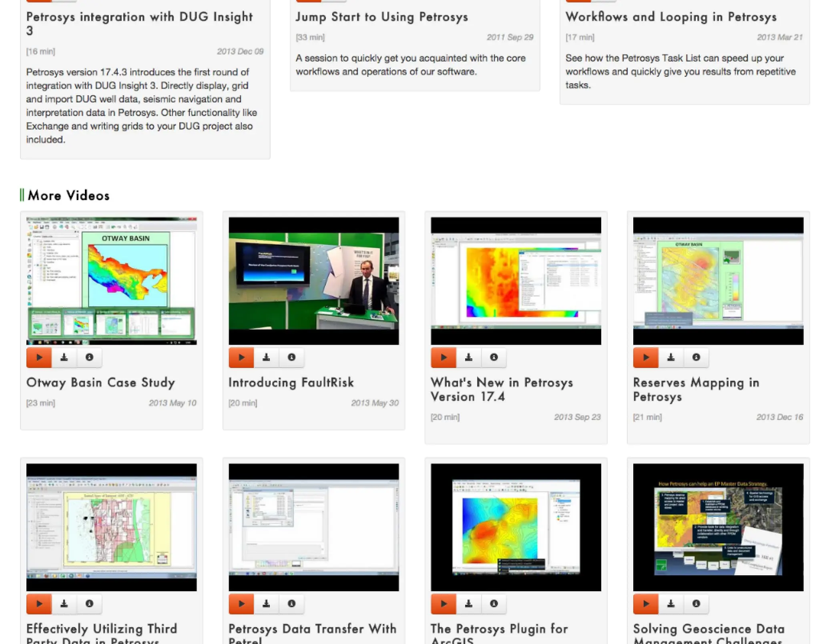Viewport: 831px width, 644px height.
Task: Click Petrosys Data Transfer With Petrel title
Action: tap(312, 634)
